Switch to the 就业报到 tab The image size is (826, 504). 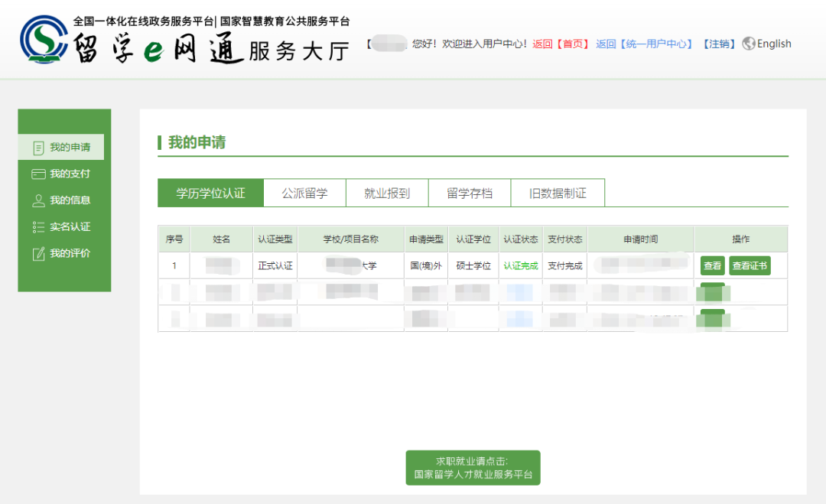click(x=387, y=193)
